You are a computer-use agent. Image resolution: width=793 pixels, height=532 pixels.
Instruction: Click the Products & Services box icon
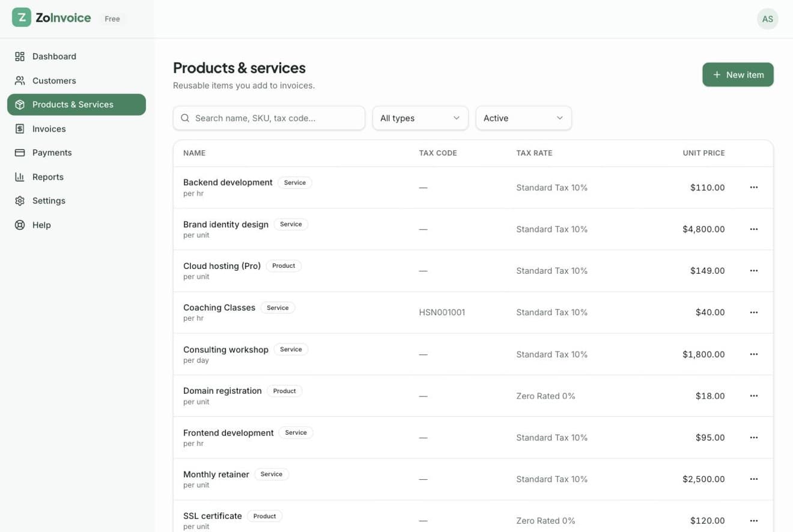(20, 104)
